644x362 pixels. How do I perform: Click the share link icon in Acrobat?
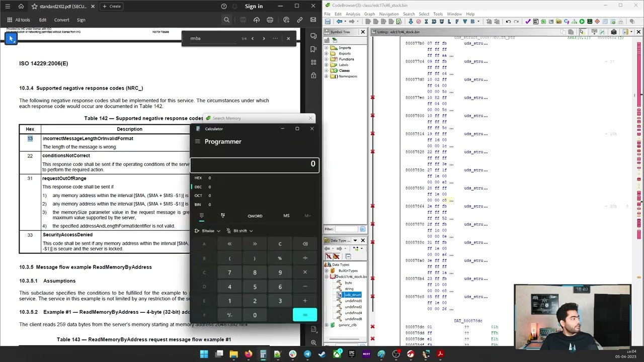coord(300,20)
